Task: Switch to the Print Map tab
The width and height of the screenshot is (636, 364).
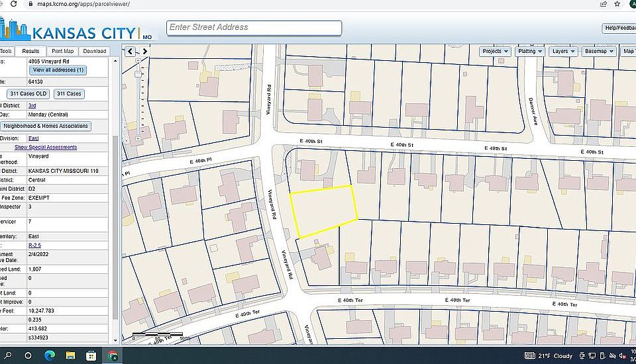Action: (63, 52)
